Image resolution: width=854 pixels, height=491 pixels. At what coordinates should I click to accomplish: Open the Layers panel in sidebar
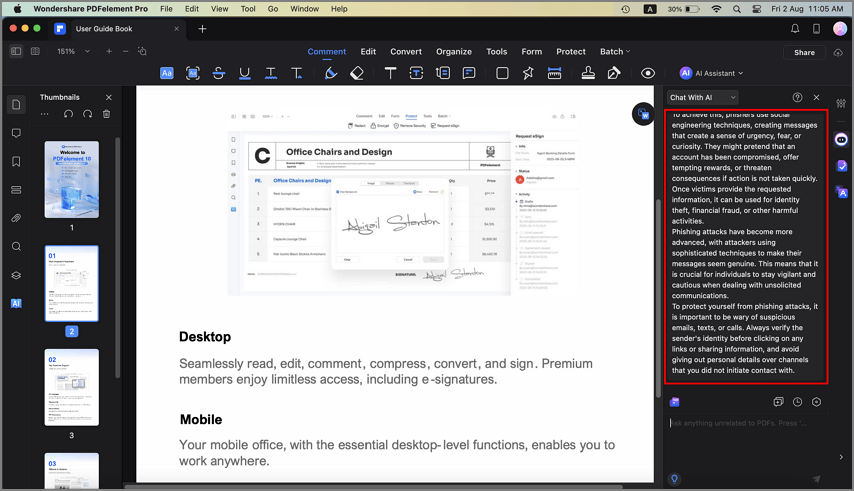click(16, 275)
